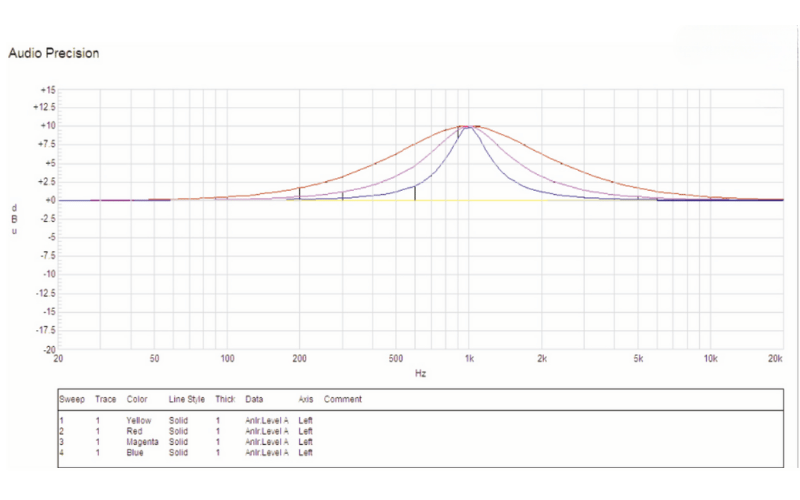Click the -17.5 label on the level axis
The height and width of the screenshot is (500, 800).
click(x=45, y=331)
